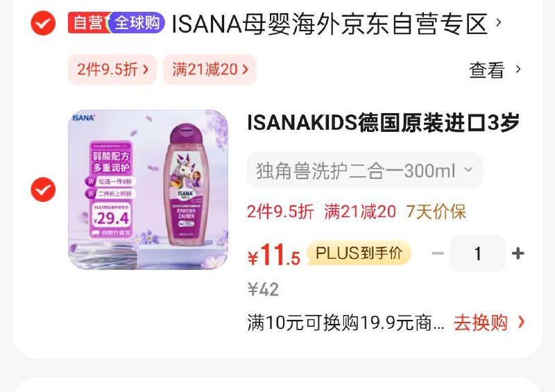Tap the arrow next to 查看

coord(518,69)
